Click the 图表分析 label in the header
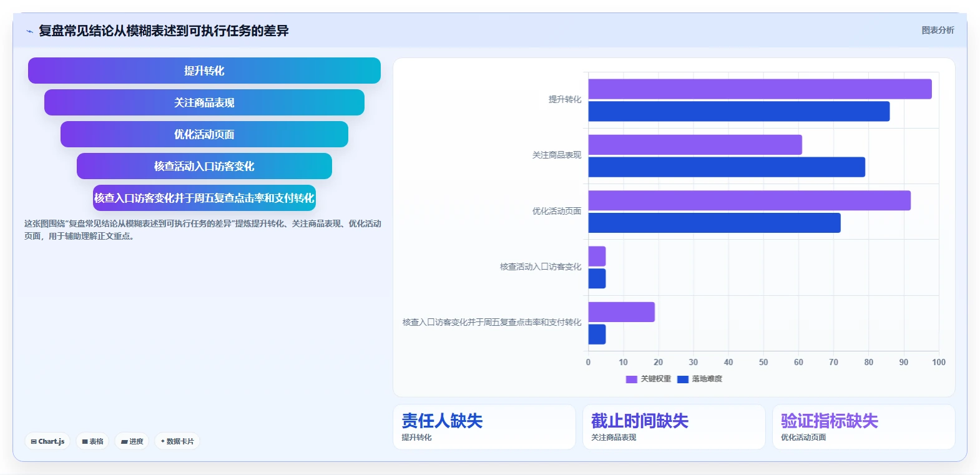980x475 pixels. (x=938, y=30)
